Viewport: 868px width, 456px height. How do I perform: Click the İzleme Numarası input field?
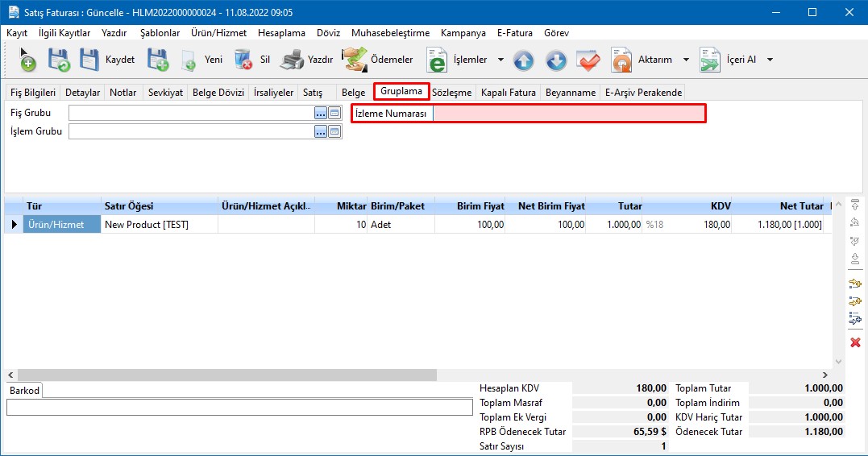click(568, 114)
